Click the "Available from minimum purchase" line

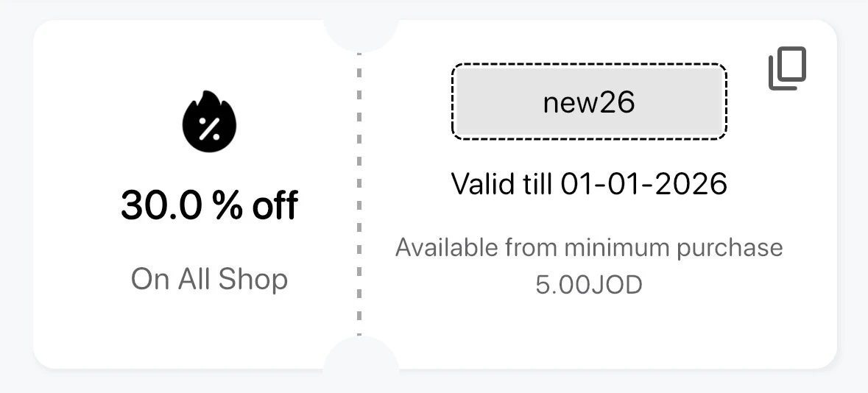coord(588,247)
